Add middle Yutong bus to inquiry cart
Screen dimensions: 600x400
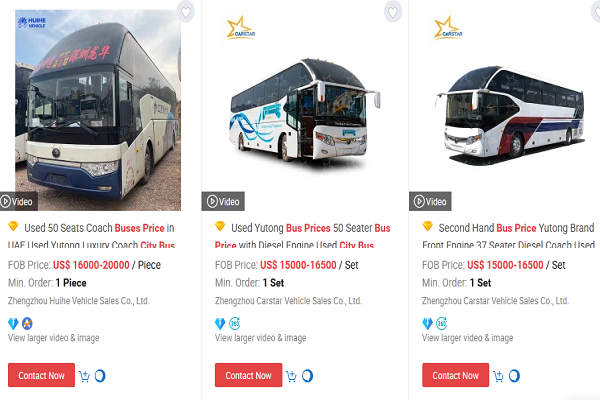point(292,376)
